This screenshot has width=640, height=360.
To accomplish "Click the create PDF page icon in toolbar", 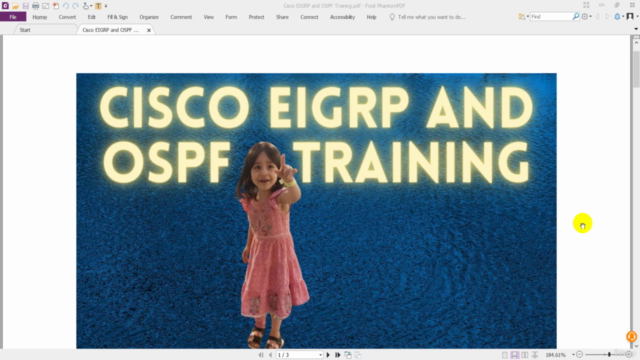I will tap(56, 6).
